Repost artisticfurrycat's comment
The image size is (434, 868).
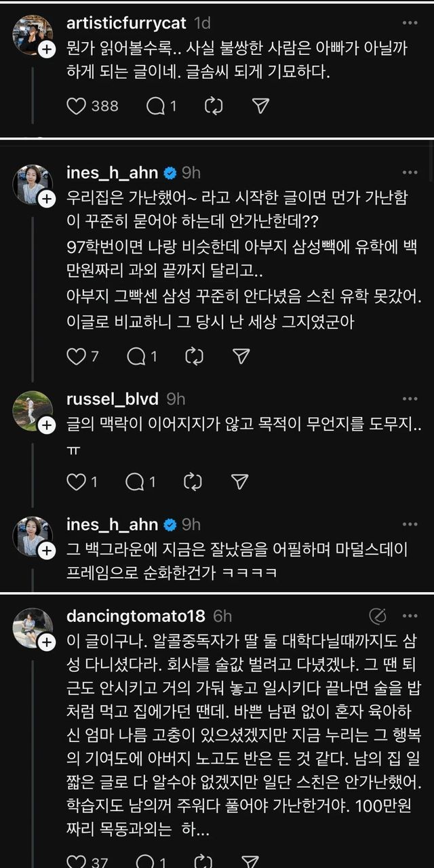tap(214, 106)
